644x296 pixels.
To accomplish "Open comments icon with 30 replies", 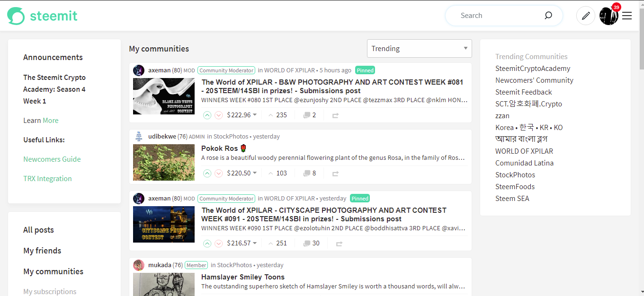I will pos(311,243).
